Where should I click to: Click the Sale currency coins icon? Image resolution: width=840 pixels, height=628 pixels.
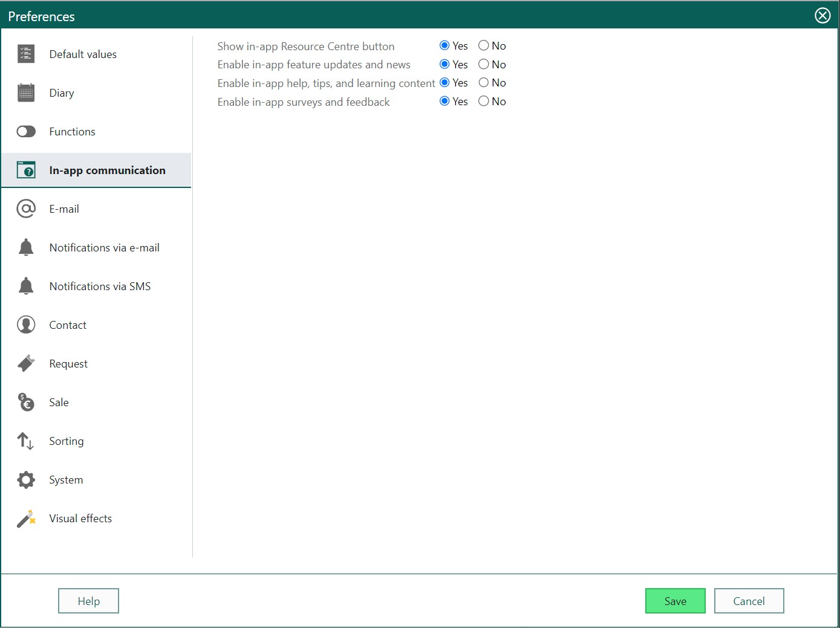coord(26,403)
